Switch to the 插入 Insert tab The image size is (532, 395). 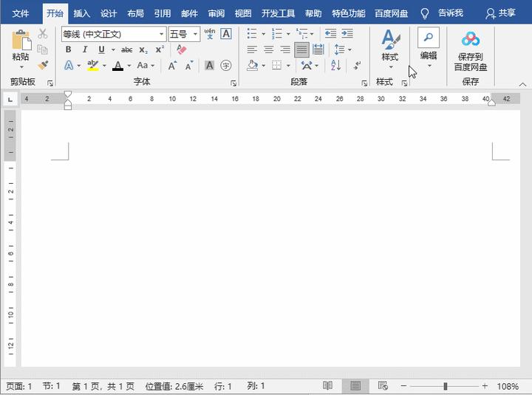coord(82,13)
